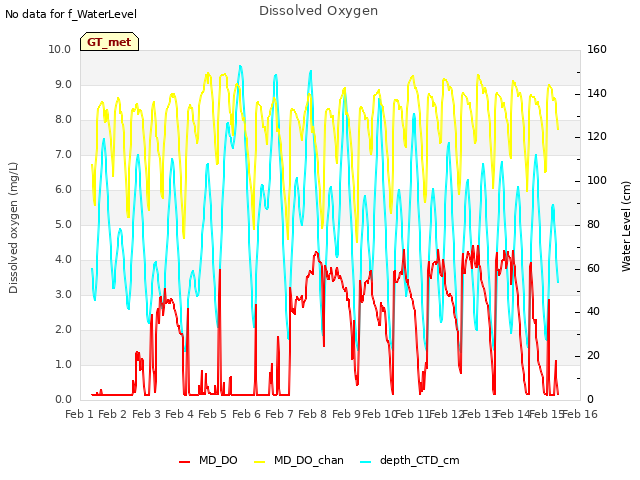Click the red MD_DO legend swatch
Screen dimensions: 640x480
pyautogui.click(x=184, y=462)
